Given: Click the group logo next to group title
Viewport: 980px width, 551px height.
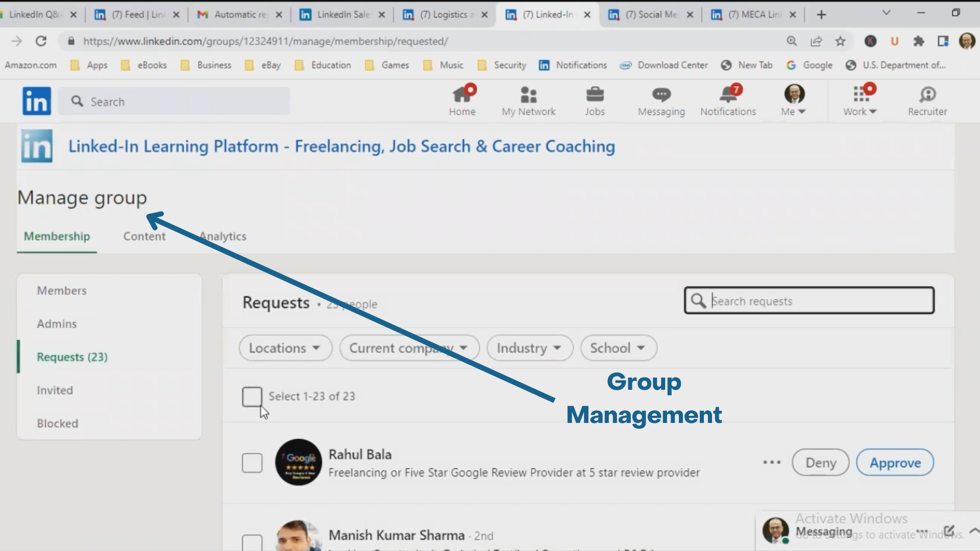Looking at the screenshot, I should (x=37, y=146).
